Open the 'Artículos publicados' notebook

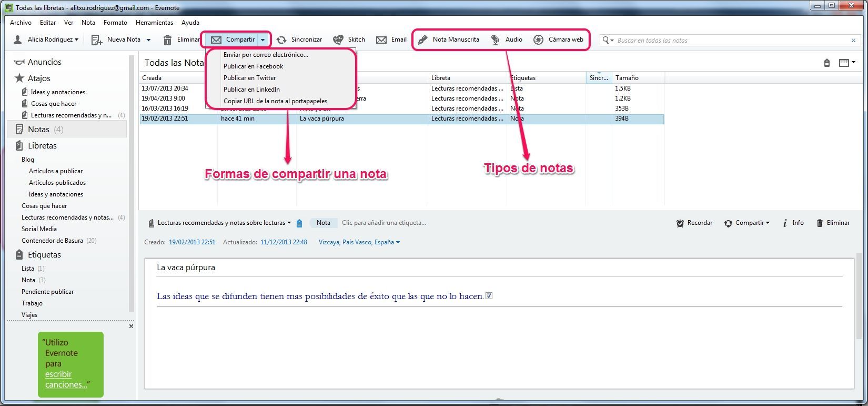point(57,183)
